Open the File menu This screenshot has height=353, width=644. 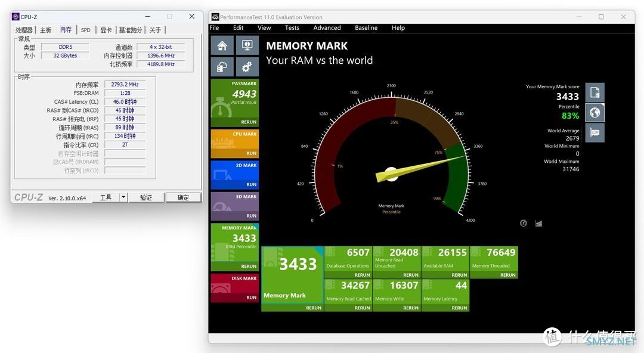(x=215, y=27)
